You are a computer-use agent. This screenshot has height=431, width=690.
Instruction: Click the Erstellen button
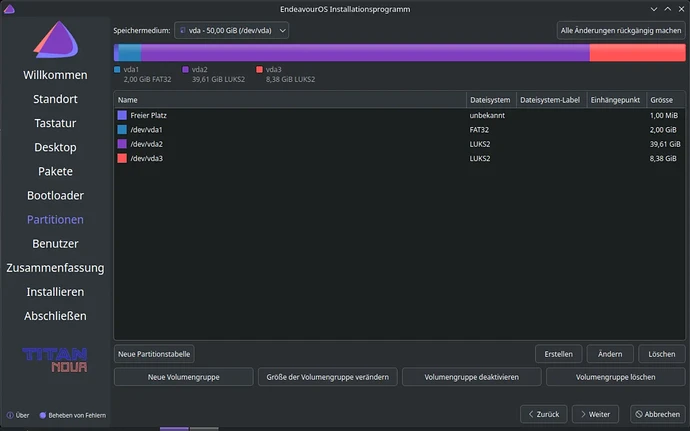558,354
